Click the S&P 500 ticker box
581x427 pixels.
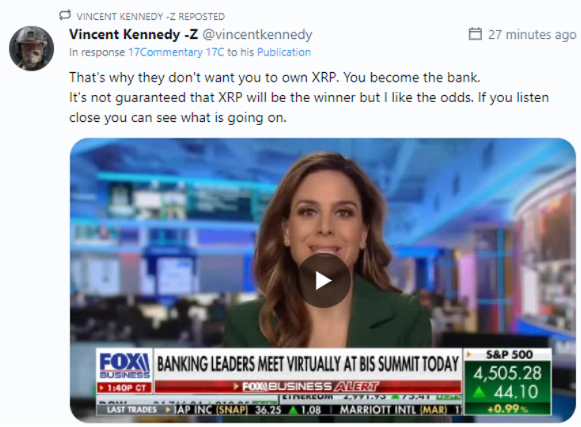click(x=508, y=381)
